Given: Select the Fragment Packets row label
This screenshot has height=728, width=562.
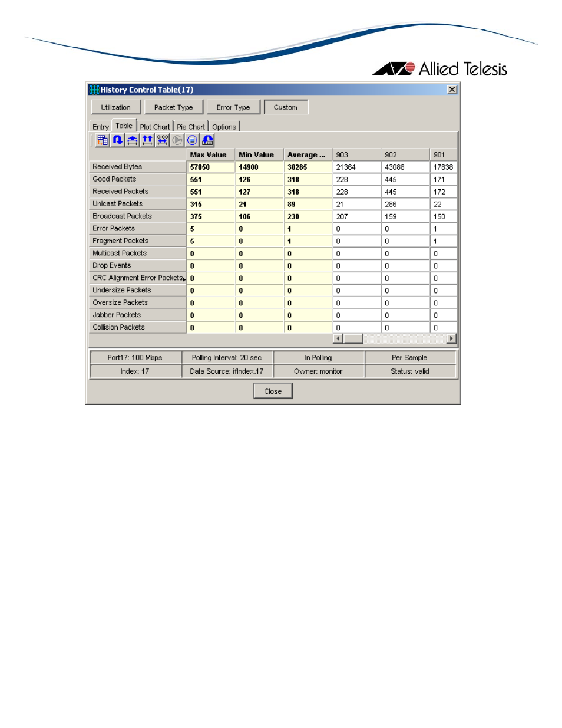Looking at the screenshot, I should coord(138,241).
